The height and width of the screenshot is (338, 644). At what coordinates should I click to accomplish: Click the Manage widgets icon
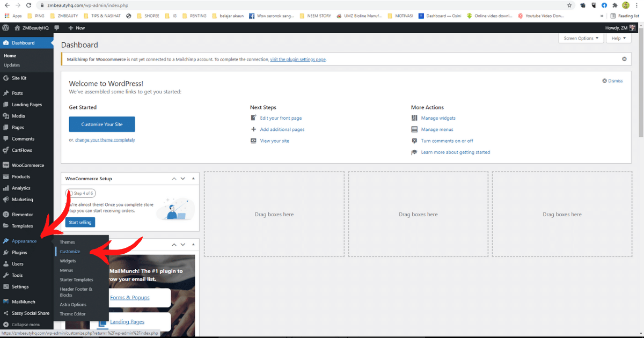414,118
